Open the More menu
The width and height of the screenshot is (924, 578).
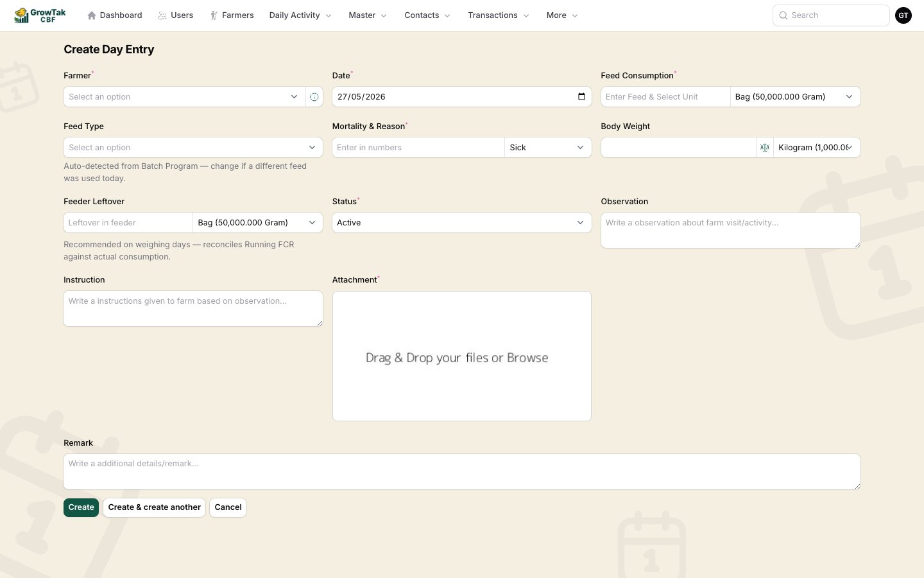(x=562, y=15)
